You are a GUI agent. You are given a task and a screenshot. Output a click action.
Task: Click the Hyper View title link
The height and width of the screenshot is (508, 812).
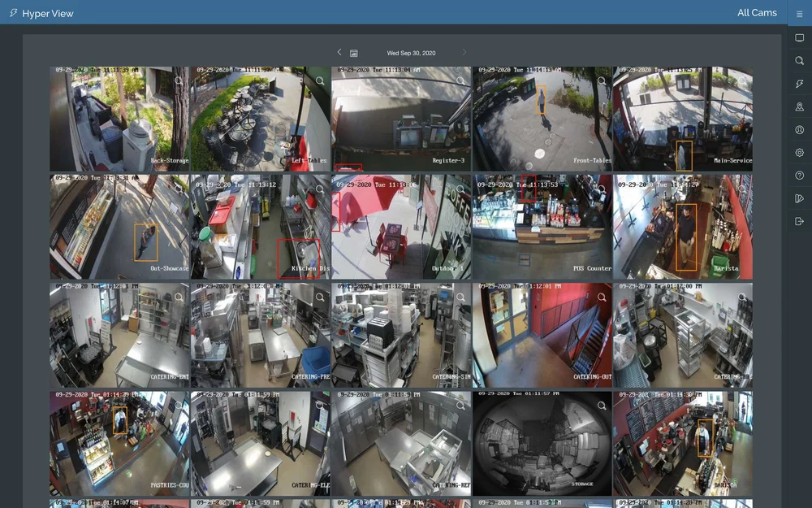coord(47,13)
